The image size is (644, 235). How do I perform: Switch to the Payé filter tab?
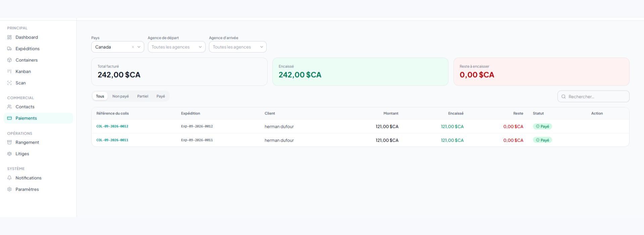(x=161, y=96)
